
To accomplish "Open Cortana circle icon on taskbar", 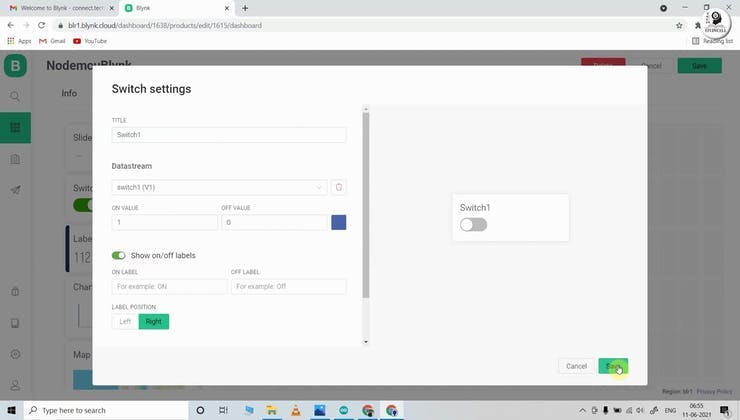I will tap(200, 411).
